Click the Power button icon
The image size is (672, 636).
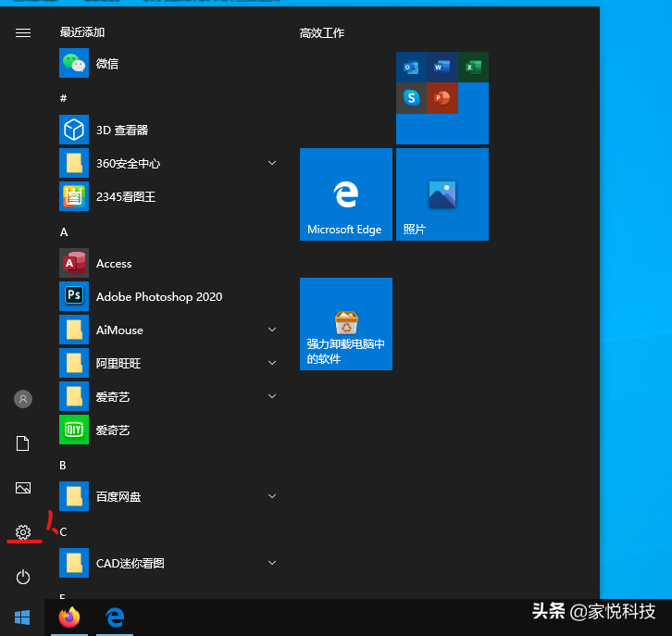click(23, 577)
